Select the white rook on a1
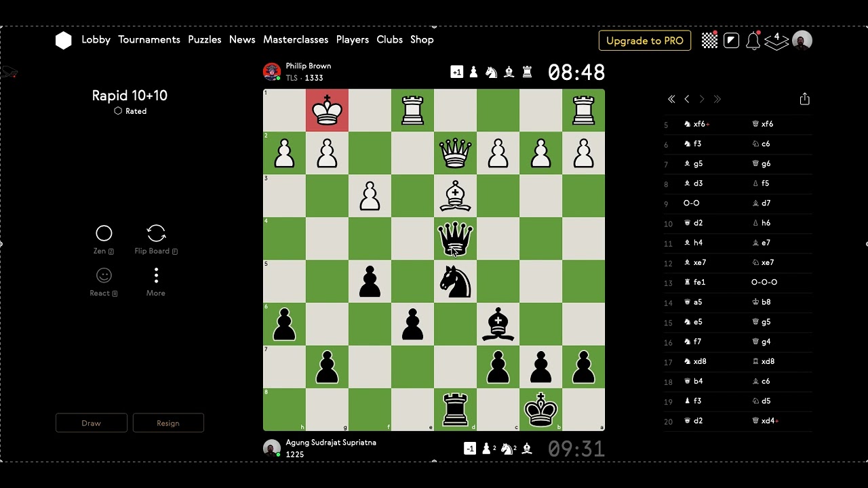This screenshot has height=488, width=868. coord(583,110)
